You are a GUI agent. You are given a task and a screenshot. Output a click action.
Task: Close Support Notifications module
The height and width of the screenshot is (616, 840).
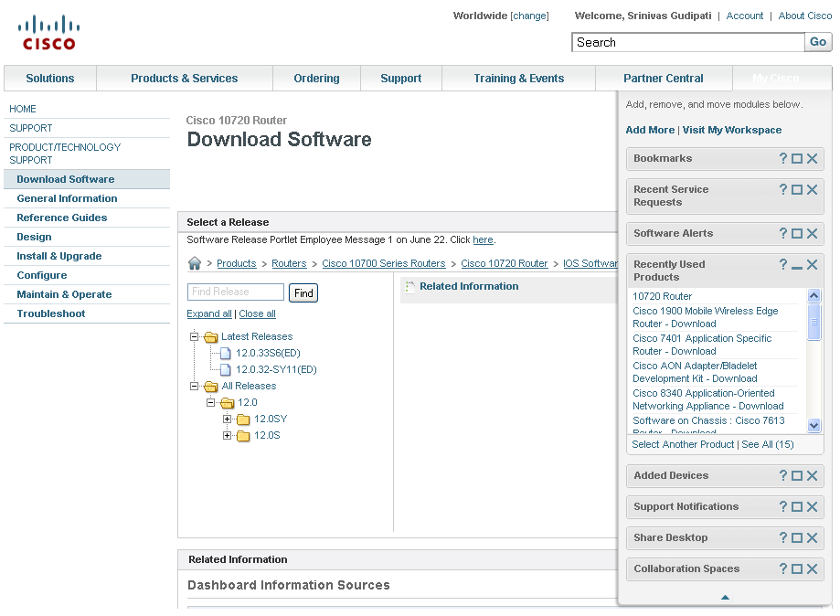(x=813, y=506)
